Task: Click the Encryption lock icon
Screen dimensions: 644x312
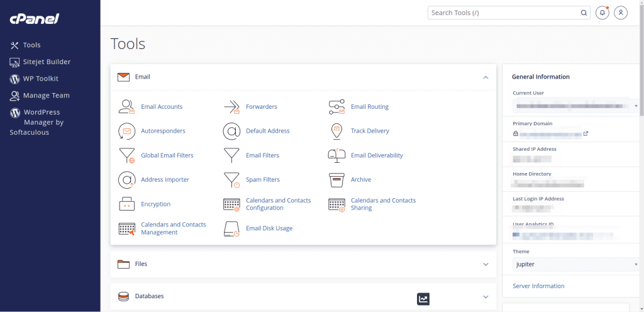Action: 126,204
